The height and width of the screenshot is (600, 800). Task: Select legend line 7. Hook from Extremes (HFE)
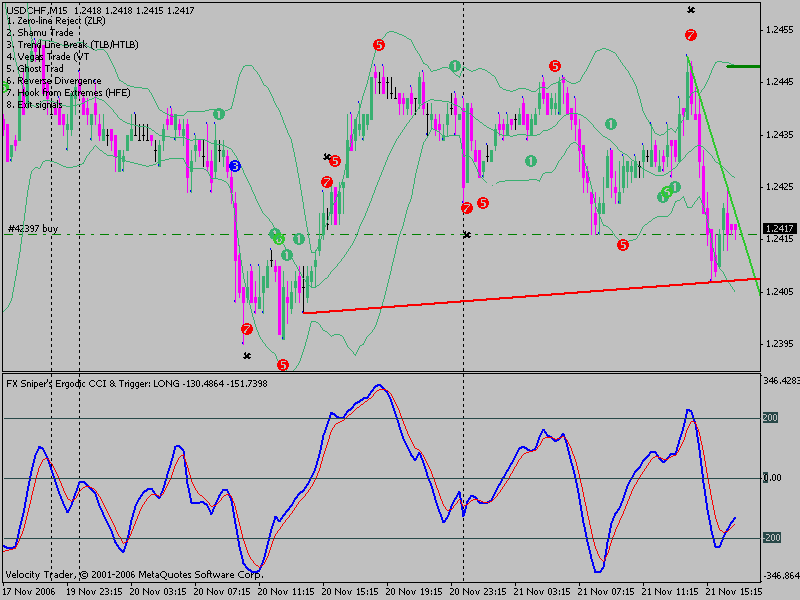click(68, 93)
